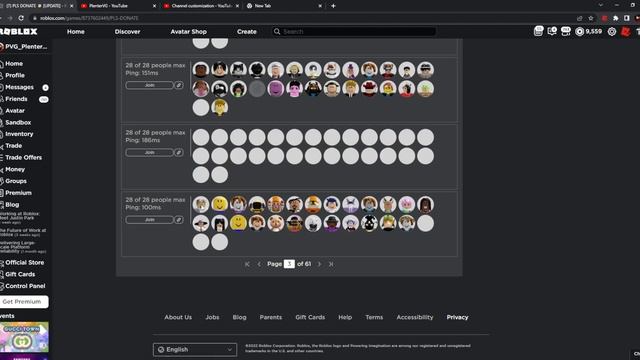Screen dimensions: 640x360
Task: Switch to the Channel customization YouTube tab
Action: click(x=200, y=6)
